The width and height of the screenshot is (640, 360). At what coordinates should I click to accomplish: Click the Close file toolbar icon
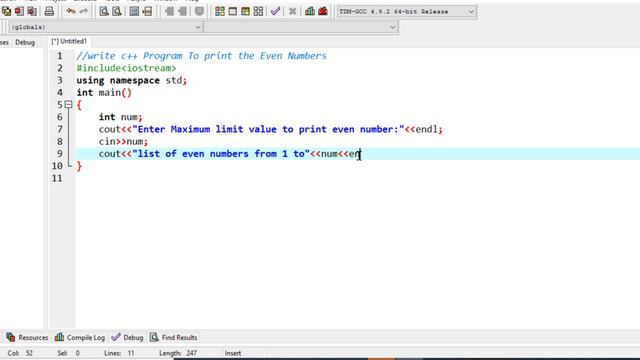(19, 11)
